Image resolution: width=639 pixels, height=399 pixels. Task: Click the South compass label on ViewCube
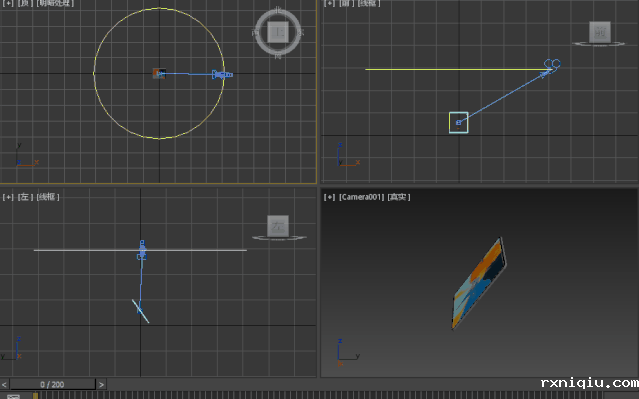coord(278,56)
